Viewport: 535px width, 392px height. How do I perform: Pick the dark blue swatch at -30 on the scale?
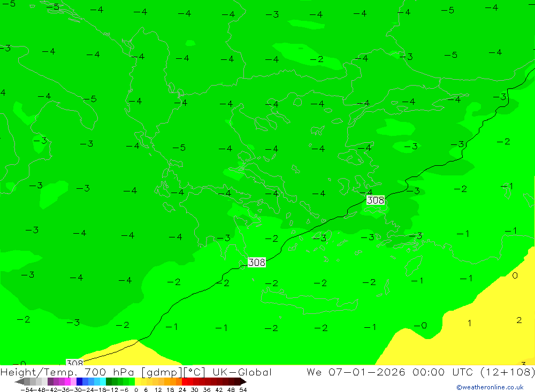coord(80,382)
